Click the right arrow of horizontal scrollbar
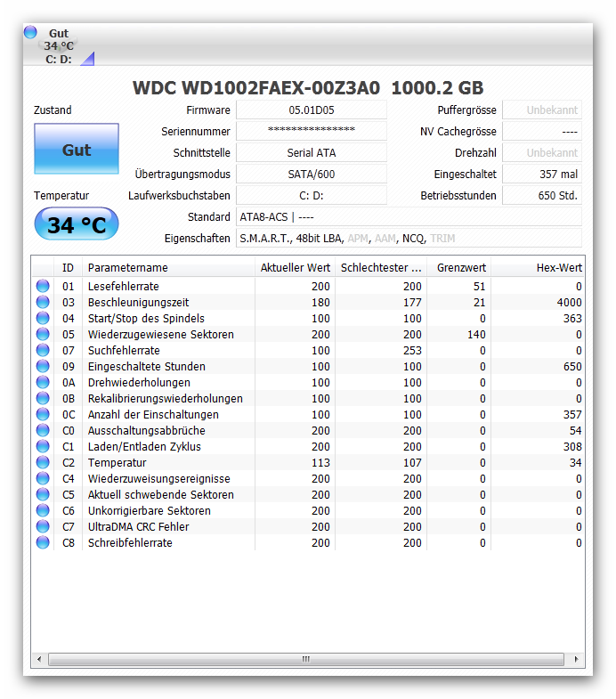 click(x=576, y=659)
